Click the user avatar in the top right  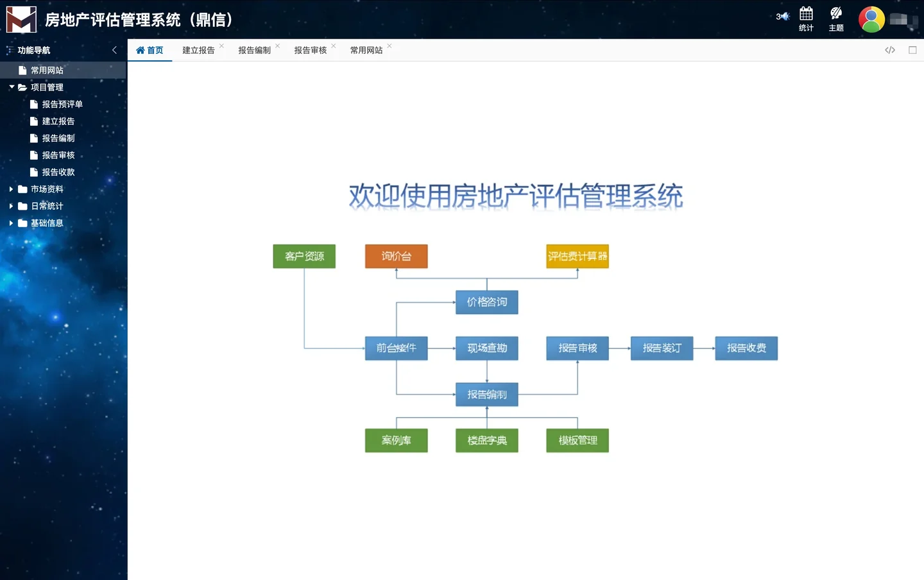[871, 19]
